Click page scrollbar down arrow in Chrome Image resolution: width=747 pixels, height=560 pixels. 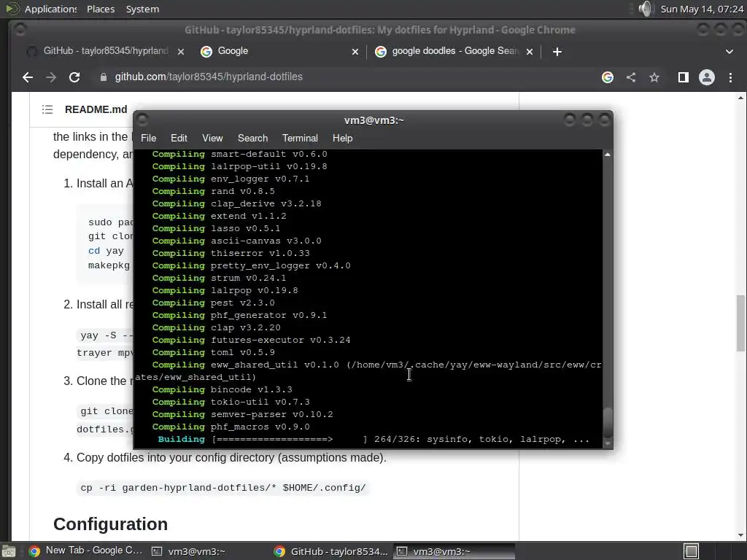pos(740,536)
